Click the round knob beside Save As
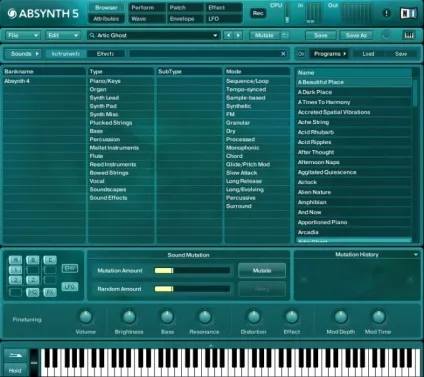The width and height of the screenshot is (424, 377). [x=386, y=35]
